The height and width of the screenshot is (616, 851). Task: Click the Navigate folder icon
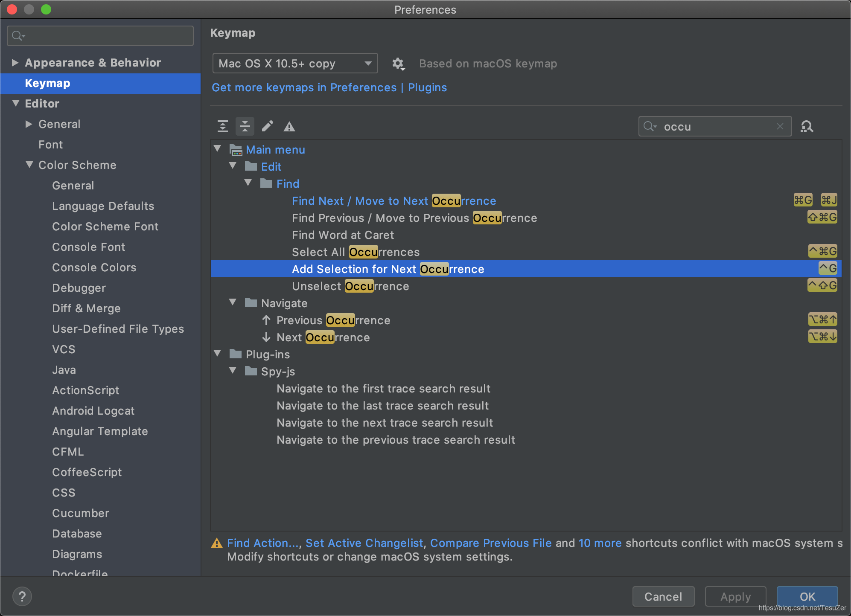251,303
